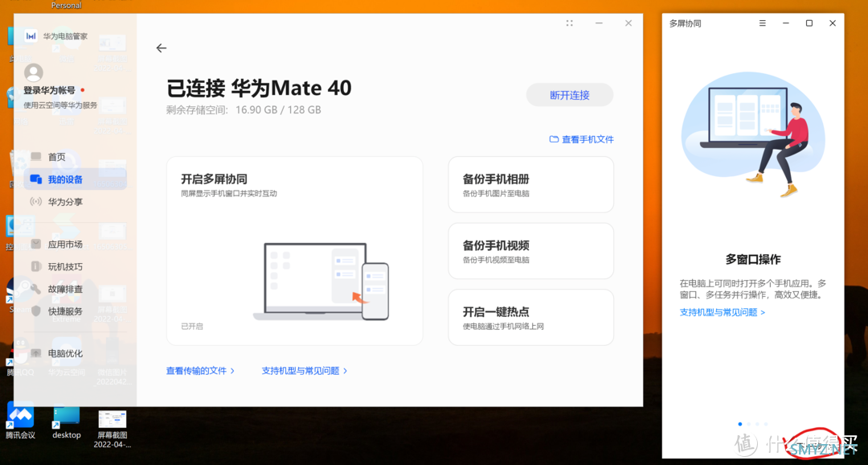Open 电脑优化 in the sidebar
This screenshot has height=465, width=868.
75,353
